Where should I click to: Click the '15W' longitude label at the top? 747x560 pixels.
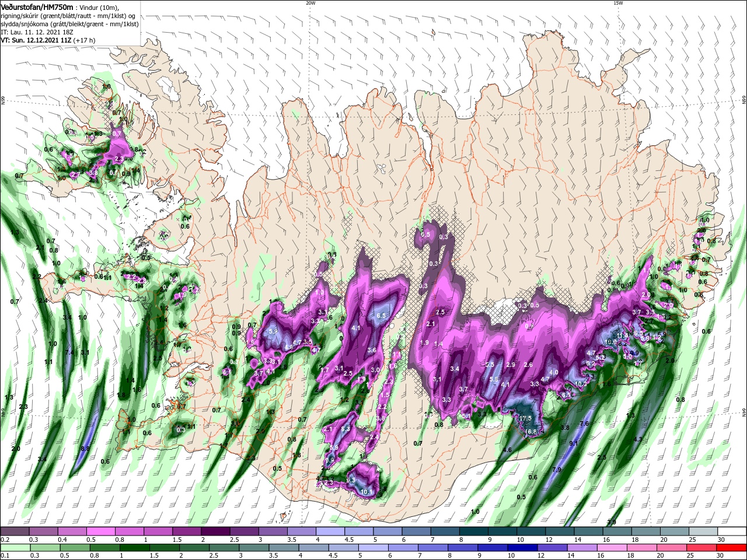(x=618, y=3)
